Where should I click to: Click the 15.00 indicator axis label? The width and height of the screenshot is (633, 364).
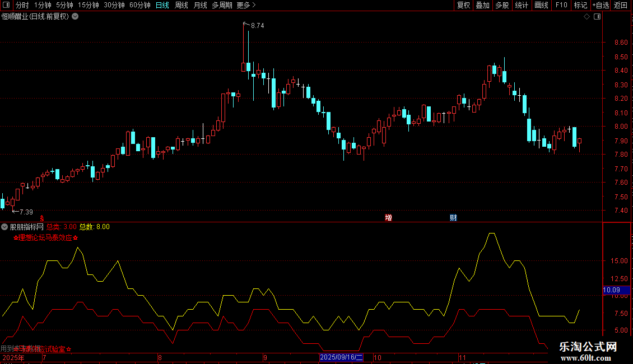[619, 261]
